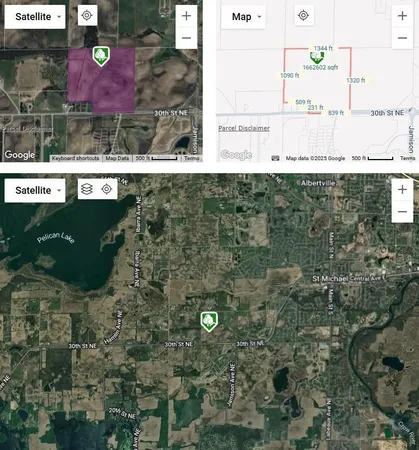Image resolution: width=419 pixels, height=450 pixels.
Task: Click Pelican Lake label on bottom map
Action: (x=56, y=237)
